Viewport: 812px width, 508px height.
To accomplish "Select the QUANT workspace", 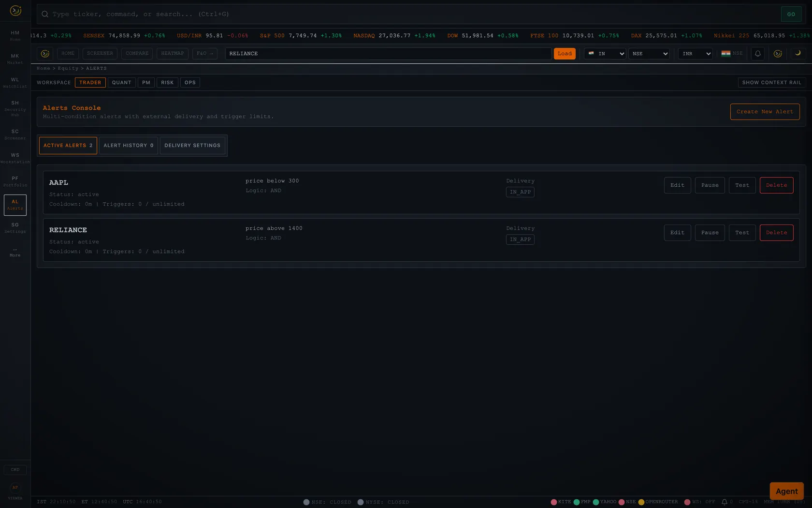I will (x=122, y=83).
